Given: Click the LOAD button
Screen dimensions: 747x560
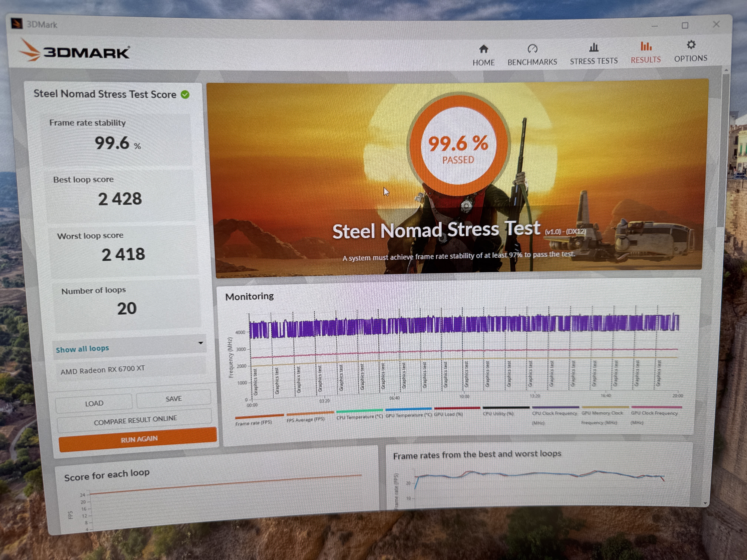Looking at the screenshot, I should (x=94, y=403).
